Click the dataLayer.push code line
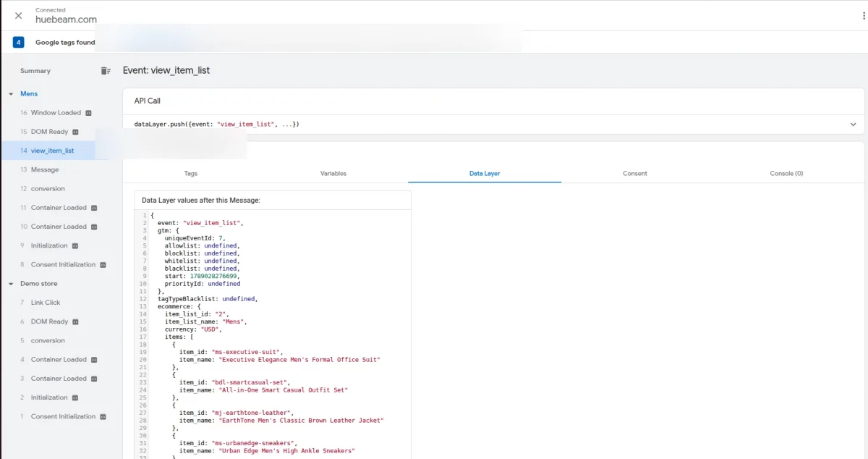Screen dimensions: 868x459 pos(217,125)
